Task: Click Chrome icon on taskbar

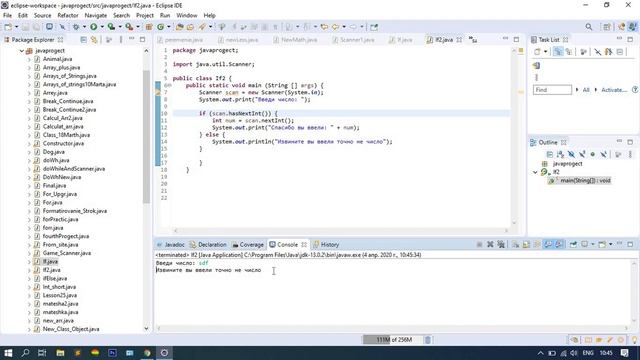Action: [x=147, y=353]
